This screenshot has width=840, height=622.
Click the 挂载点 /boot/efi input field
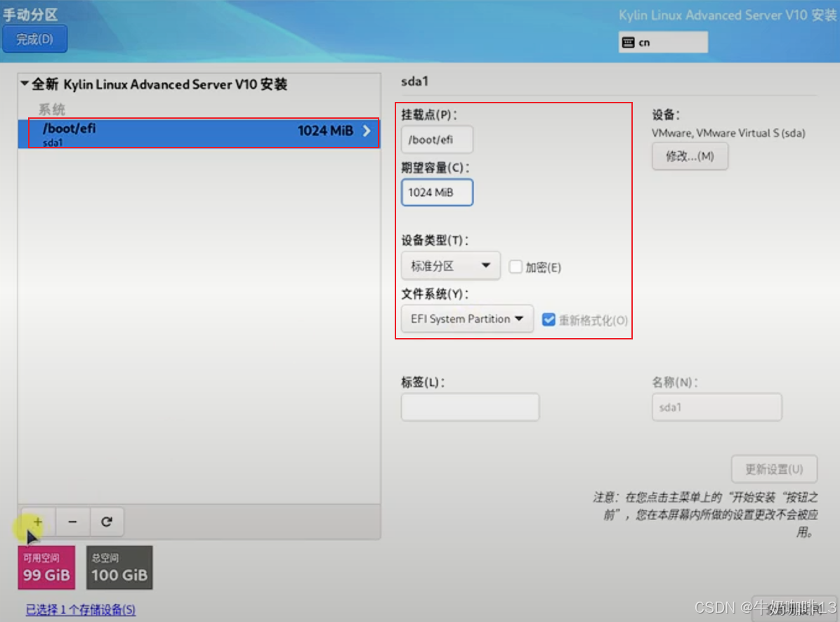click(x=437, y=139)
